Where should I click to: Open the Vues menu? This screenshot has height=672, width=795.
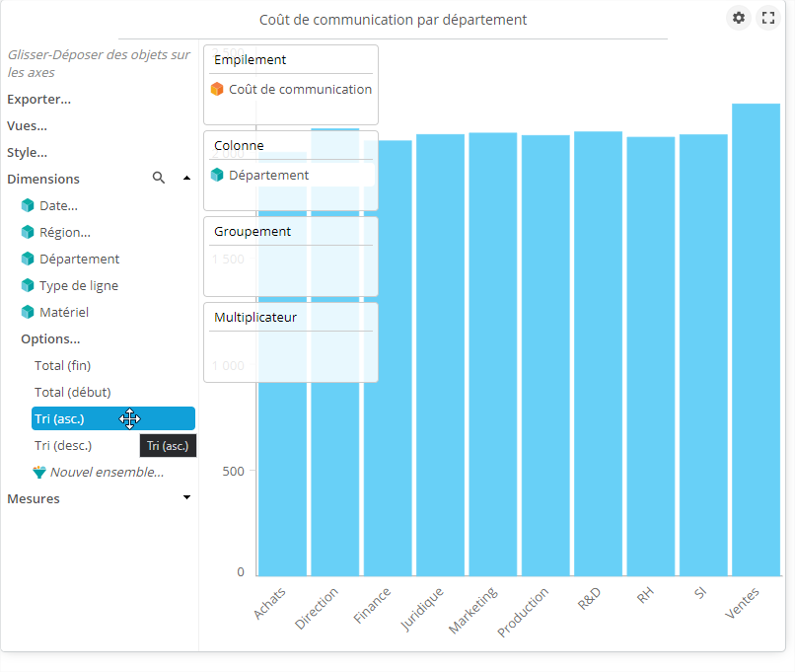27,125
